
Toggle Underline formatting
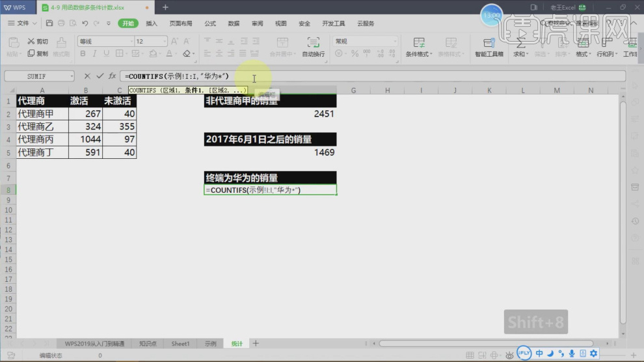[x=107, y=53]
